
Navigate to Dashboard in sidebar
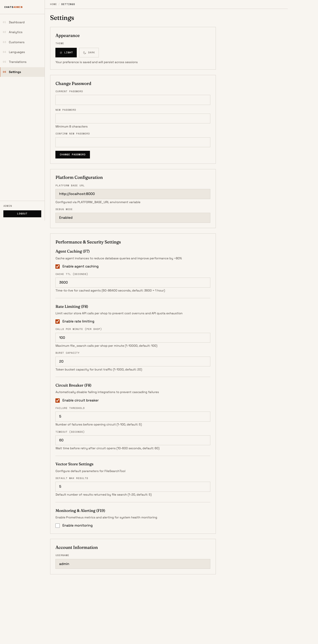tap(17, 22)
